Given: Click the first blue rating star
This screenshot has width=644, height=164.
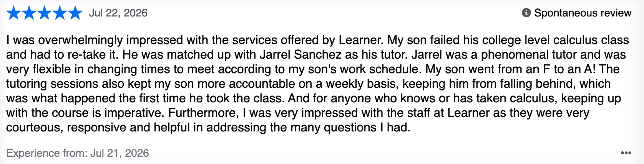Looking at the screenshot, I should (x=14, y=13).
